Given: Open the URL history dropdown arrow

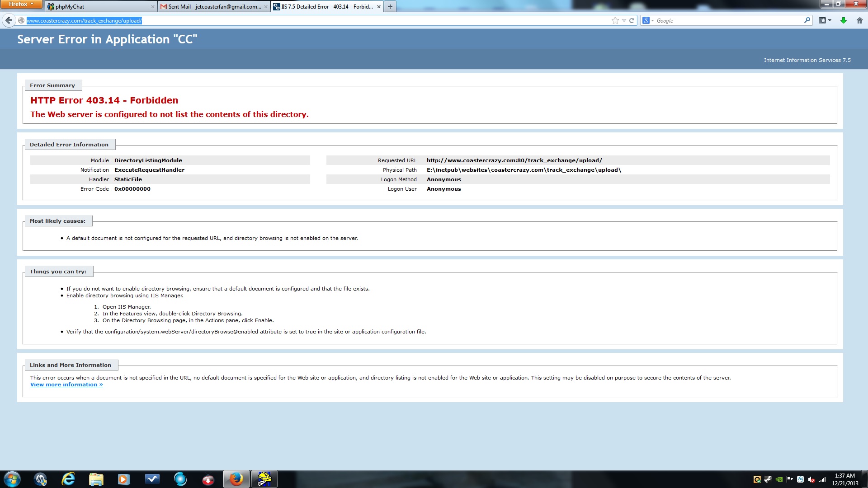Looking at the screenshot, I should click(624, 20).
